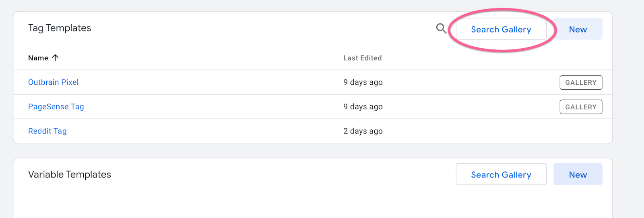Select PageSense Tag's "9 days ago" cell

(x=363, y=107)
